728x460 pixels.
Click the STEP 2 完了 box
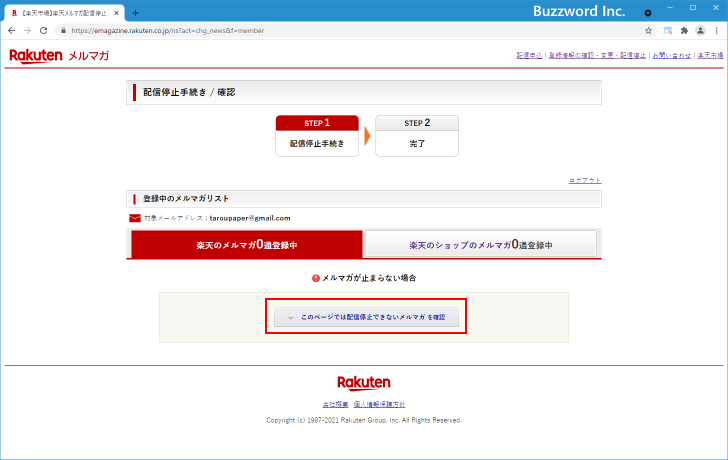coord(417,136)
